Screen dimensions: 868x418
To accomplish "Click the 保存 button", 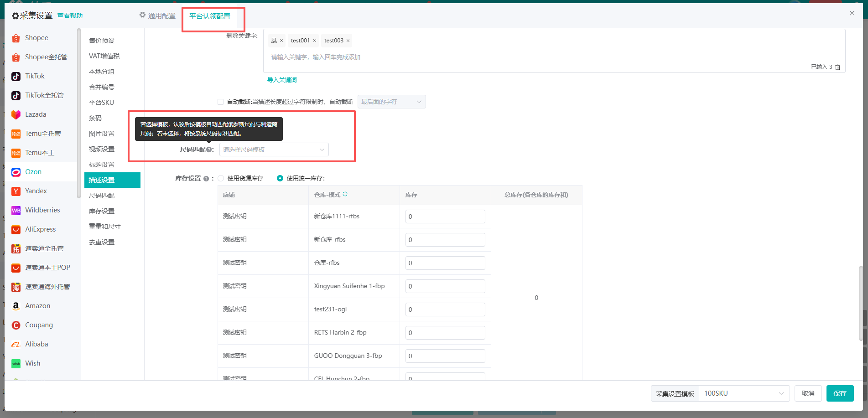I will [840, 393].
